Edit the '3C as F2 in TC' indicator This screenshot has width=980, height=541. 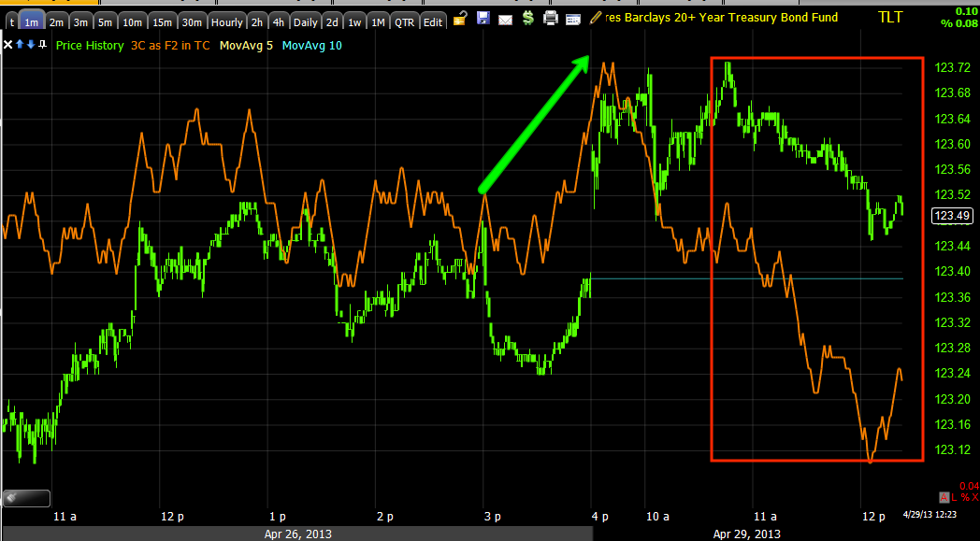170,45
